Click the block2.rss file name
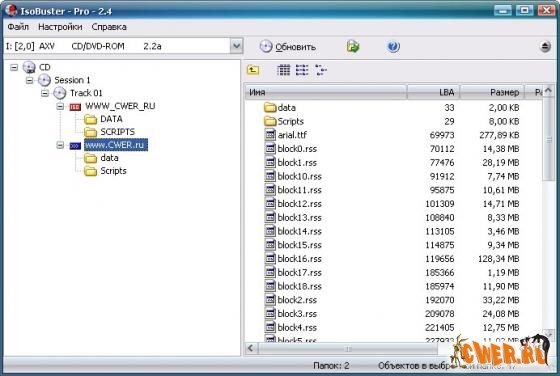Viewport: 560px width, 376px height. coord(297,300)
